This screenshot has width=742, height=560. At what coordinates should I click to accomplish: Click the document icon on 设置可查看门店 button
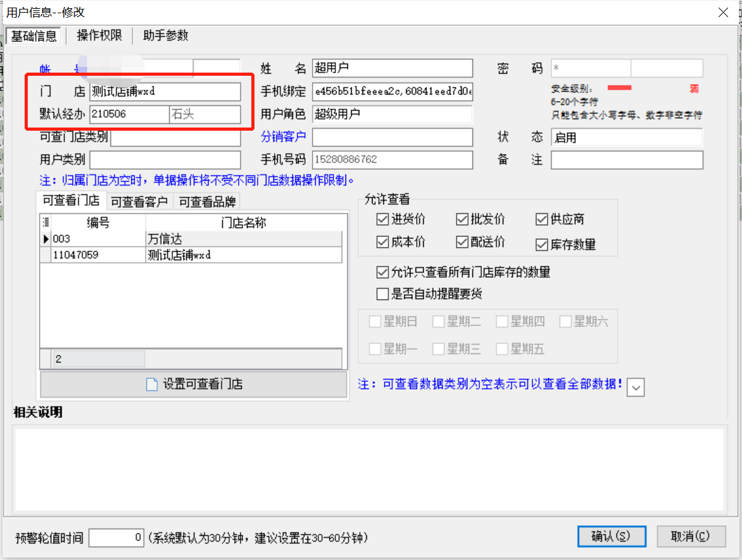152,384
